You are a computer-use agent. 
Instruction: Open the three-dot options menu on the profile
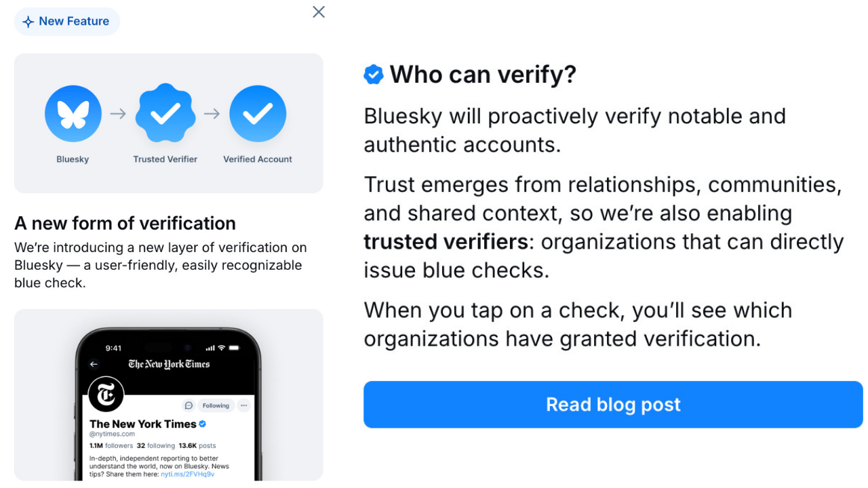tap(244, 405)
